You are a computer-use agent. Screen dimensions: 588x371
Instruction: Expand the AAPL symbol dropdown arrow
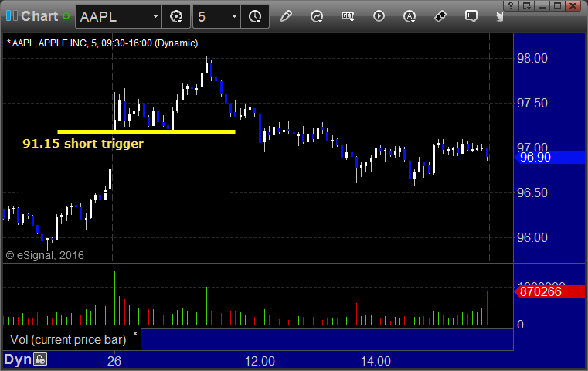pyautogui.click(x=155, y=16)
